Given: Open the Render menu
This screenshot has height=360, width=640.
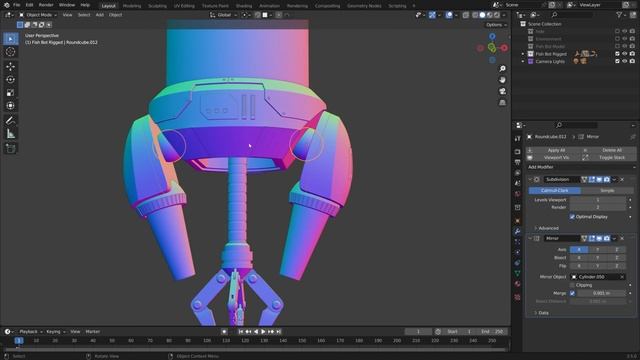Looking at the screenshot, I should click(x=46, y=5).
